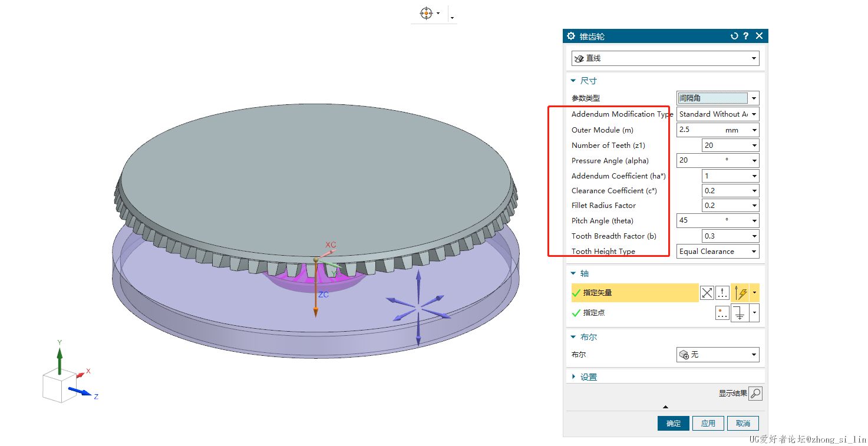Click the 锥齿轮 dialog gear settings icon
This screenshot has height=446, width=868.
570,36
